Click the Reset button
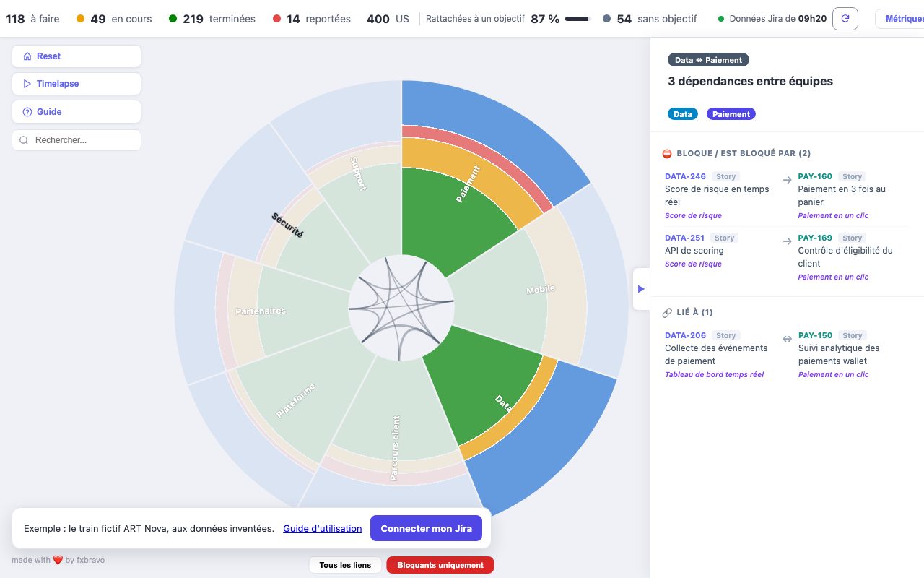Viewport: 924px width, 578px height. point(77,56)
